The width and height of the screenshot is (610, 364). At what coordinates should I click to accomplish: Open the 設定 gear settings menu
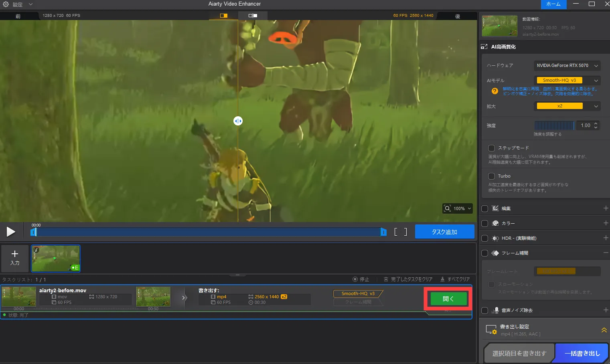pos(6,4)
